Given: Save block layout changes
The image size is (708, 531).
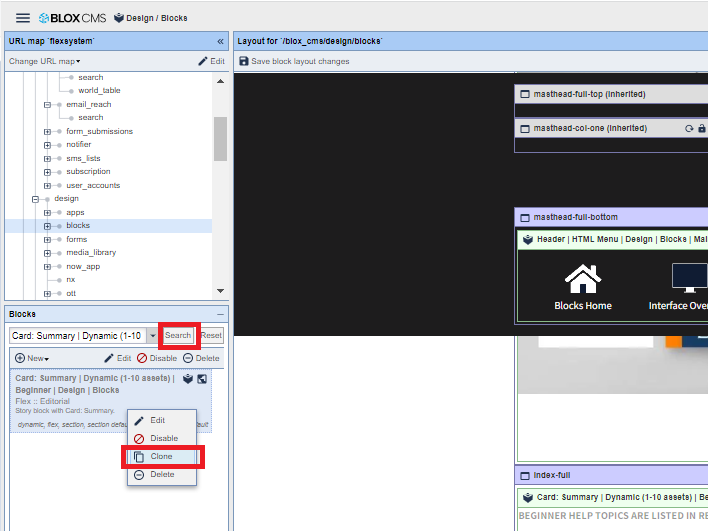Looking at the screenshot, I should (x=294, y=61).
